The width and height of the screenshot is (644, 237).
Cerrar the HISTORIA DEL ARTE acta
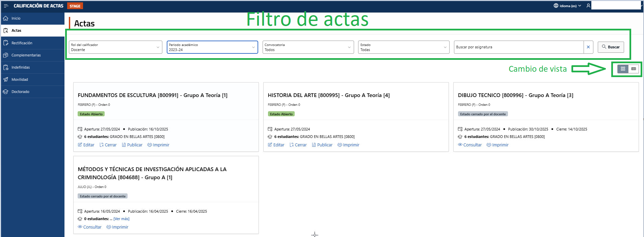(x=298, y=145)
